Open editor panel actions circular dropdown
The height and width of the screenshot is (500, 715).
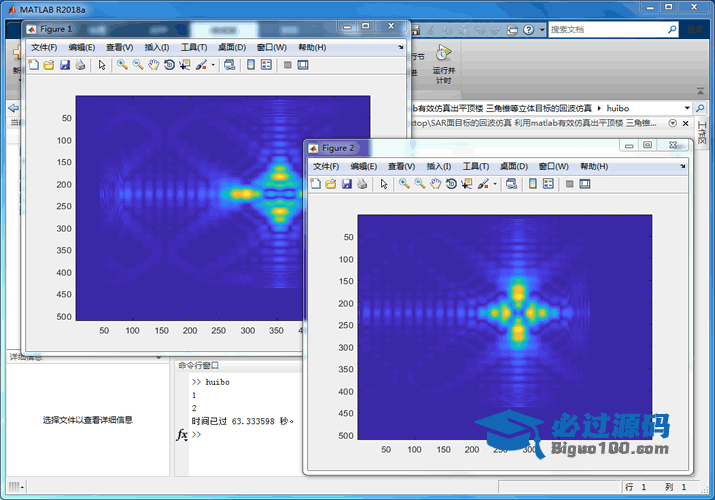click(672, 123)
